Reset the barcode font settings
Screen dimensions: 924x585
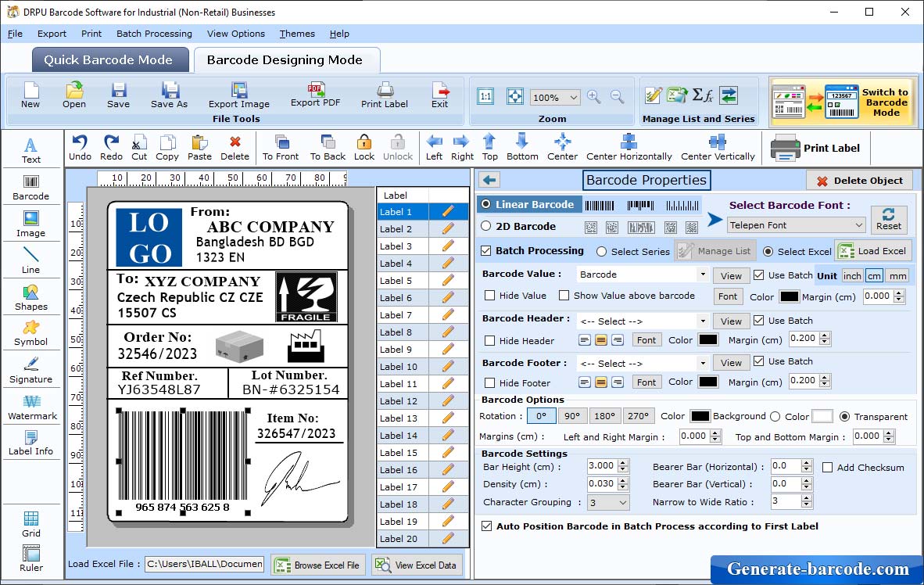[x=889, y=218]
